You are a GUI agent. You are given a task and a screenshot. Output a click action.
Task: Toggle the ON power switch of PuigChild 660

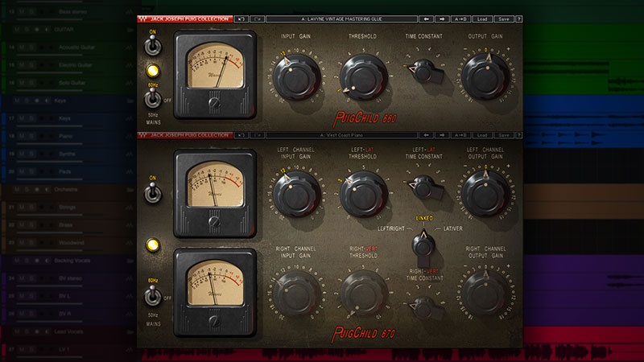pyautogui.click(x=152, y=45)
